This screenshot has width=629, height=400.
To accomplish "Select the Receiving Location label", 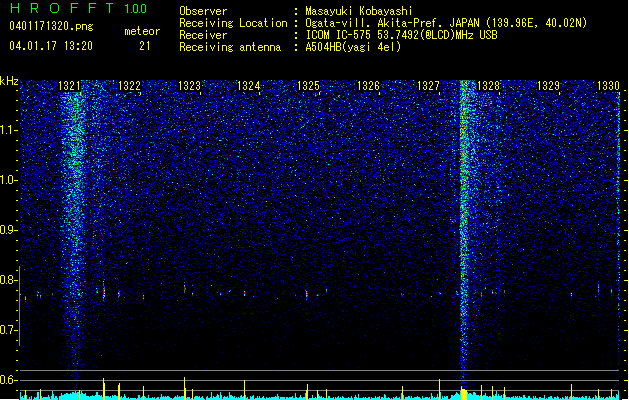I will click(233, 23).
